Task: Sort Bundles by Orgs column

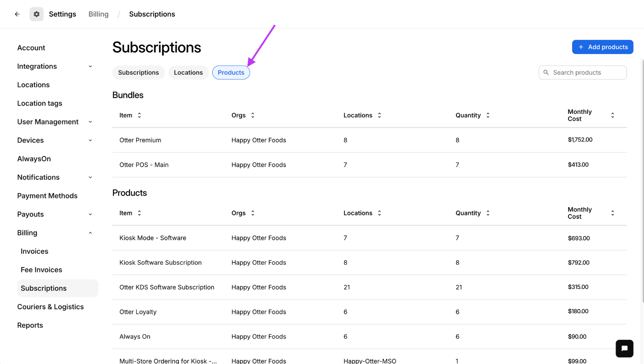Action: click(x=253, y=115)
